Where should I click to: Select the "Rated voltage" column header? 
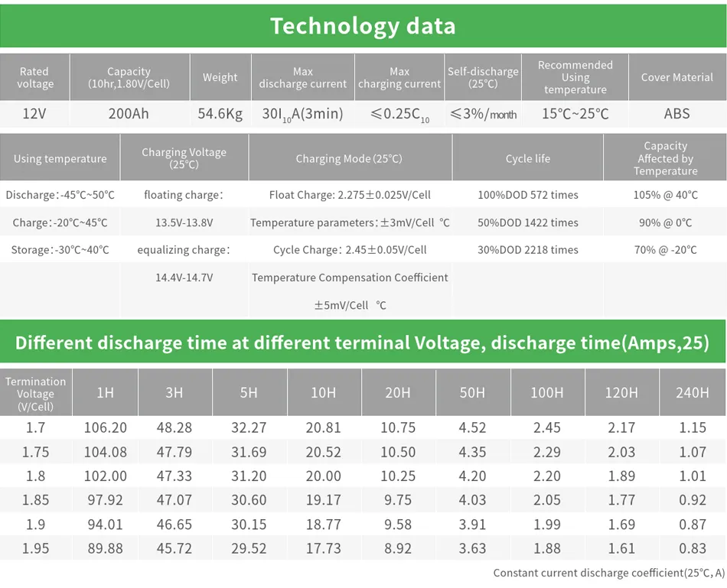click(x=34, y=77)
